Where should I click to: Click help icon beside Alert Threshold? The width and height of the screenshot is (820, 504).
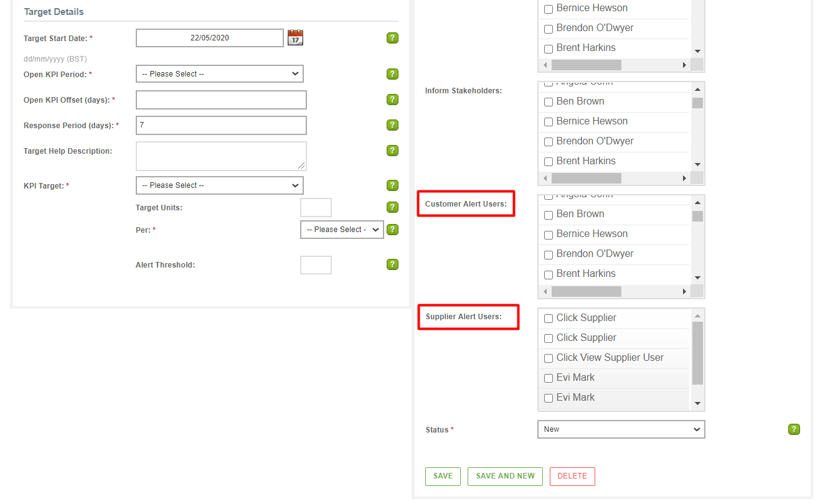tap(392, 264)
